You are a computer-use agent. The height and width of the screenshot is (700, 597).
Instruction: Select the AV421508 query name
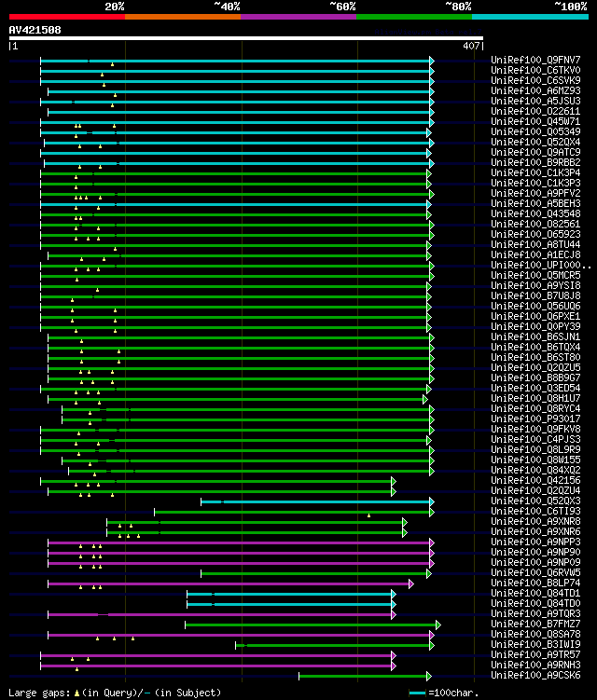pyautogui.click(x=35, y=30)
